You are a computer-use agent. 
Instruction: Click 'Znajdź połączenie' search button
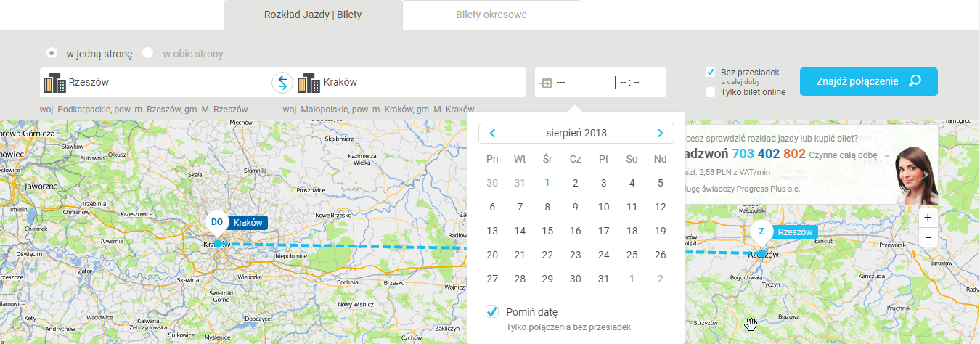point(868,81)
